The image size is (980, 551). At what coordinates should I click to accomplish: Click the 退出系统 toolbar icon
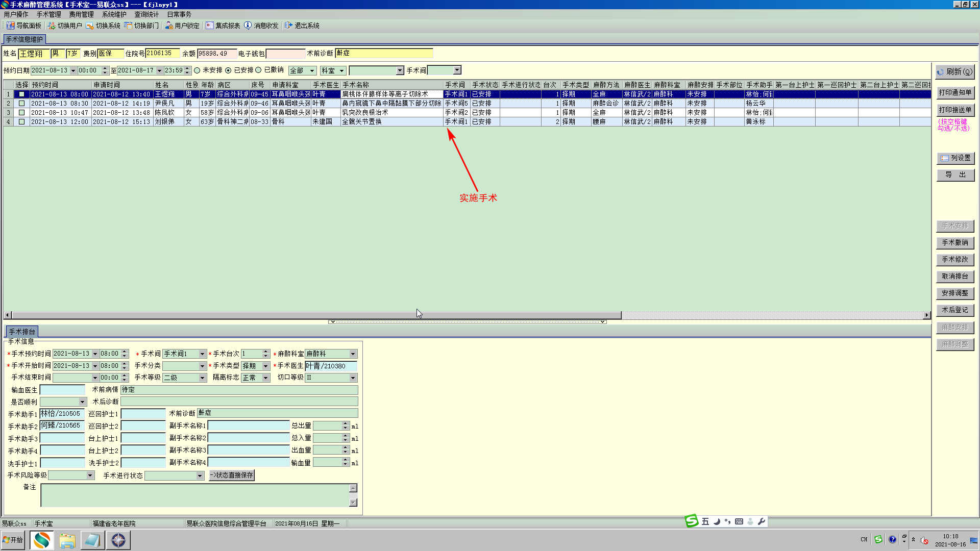pos(289,26)
